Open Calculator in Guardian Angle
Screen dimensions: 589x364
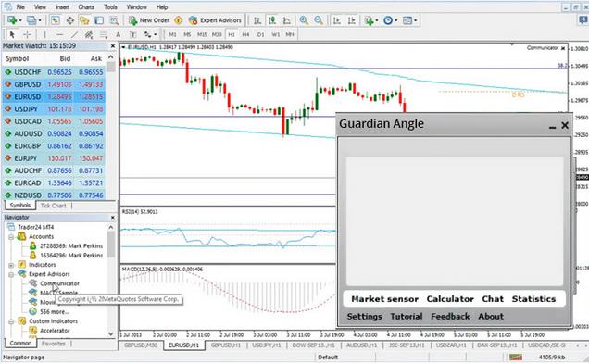450,299
